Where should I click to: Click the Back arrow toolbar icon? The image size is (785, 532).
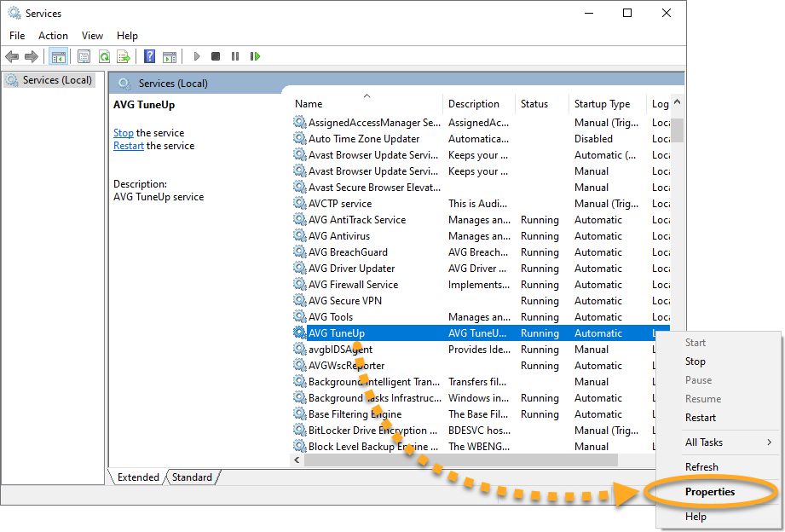point(12,56)
